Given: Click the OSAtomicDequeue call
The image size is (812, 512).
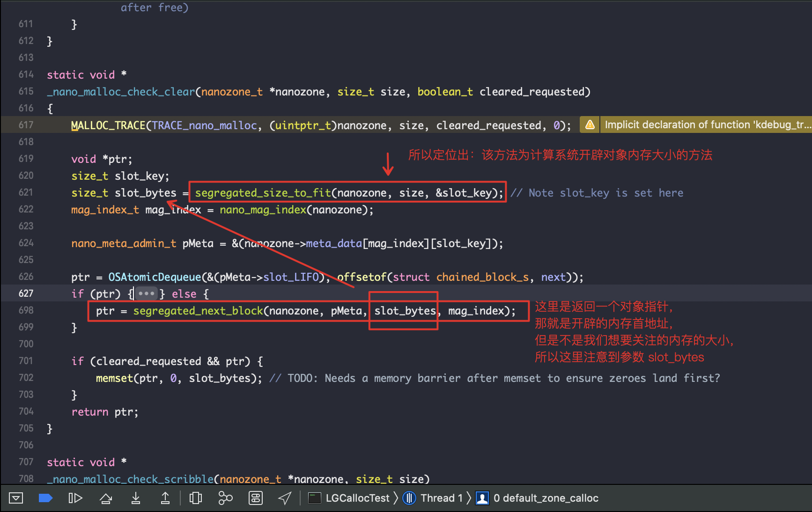Looking at the screenshot, I should pyautogui.click(x=155, y=277).
